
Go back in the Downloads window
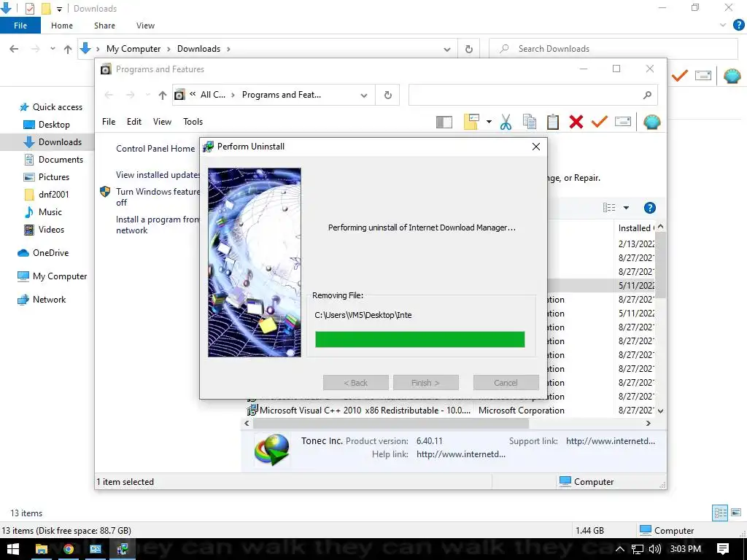14,49
